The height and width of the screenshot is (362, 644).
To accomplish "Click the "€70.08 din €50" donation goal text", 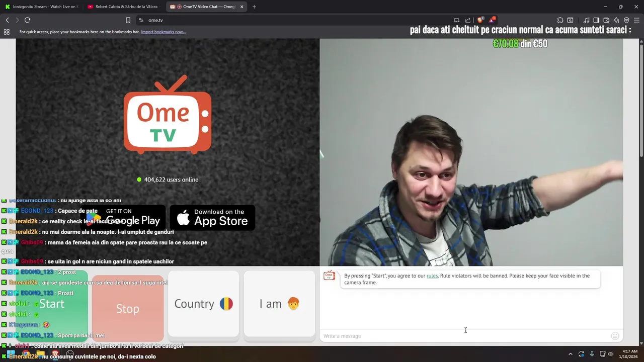I will pyautogui.click(x=520, y=44).
